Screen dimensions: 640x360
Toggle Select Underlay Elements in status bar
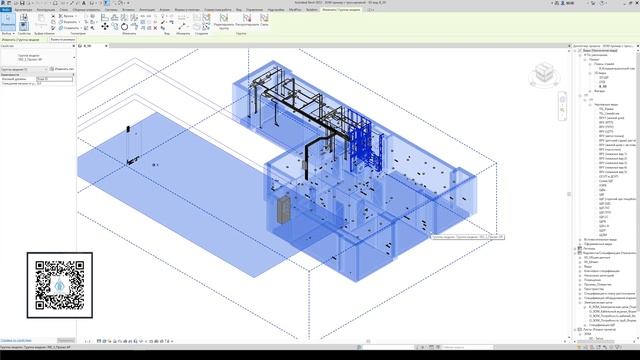point(586,347)
